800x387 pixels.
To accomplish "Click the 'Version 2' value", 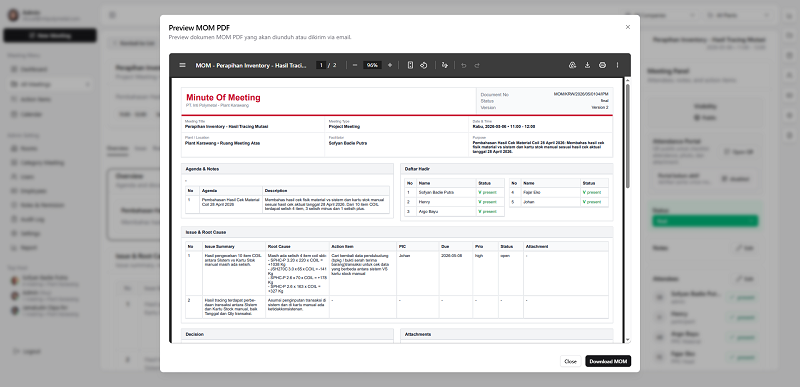I will click(599, 108).
